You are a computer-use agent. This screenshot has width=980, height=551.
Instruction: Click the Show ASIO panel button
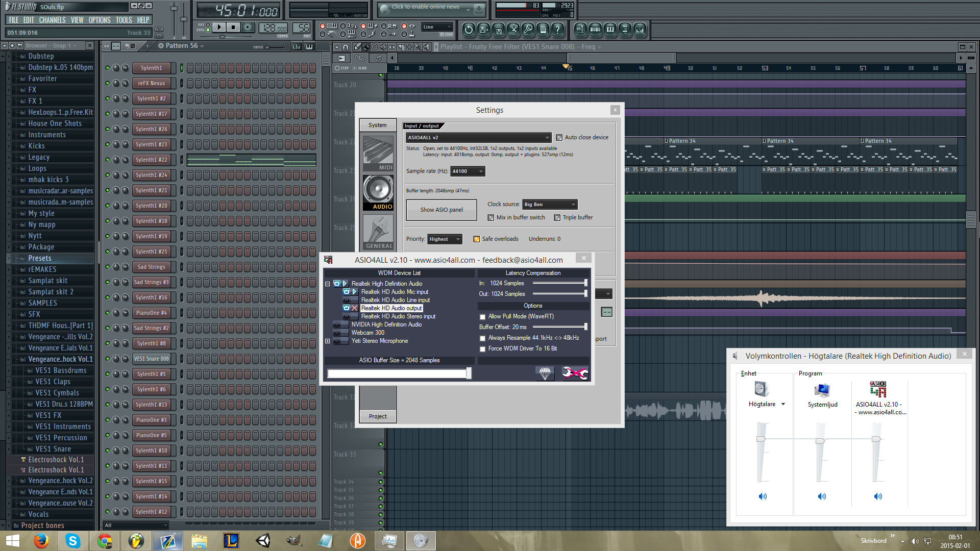pos(442,210)
